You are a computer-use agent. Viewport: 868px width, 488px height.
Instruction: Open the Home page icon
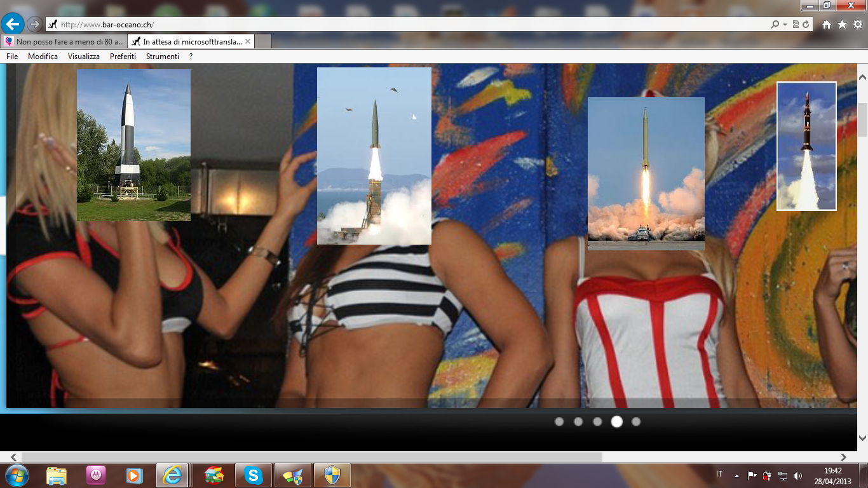826,25
